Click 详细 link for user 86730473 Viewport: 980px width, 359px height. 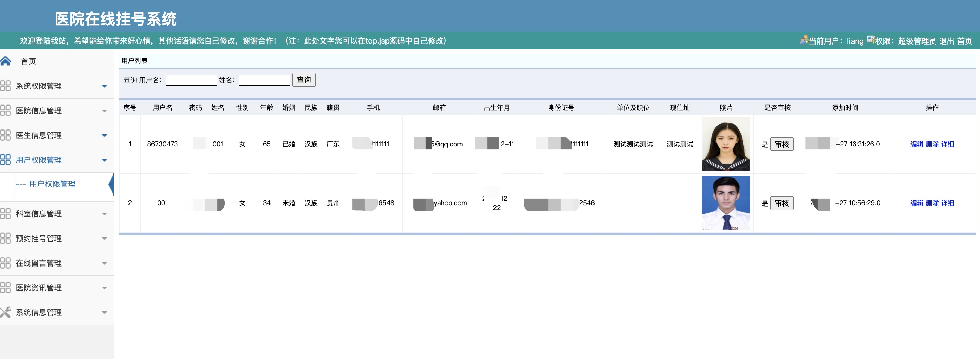click(x=948, y=144)
